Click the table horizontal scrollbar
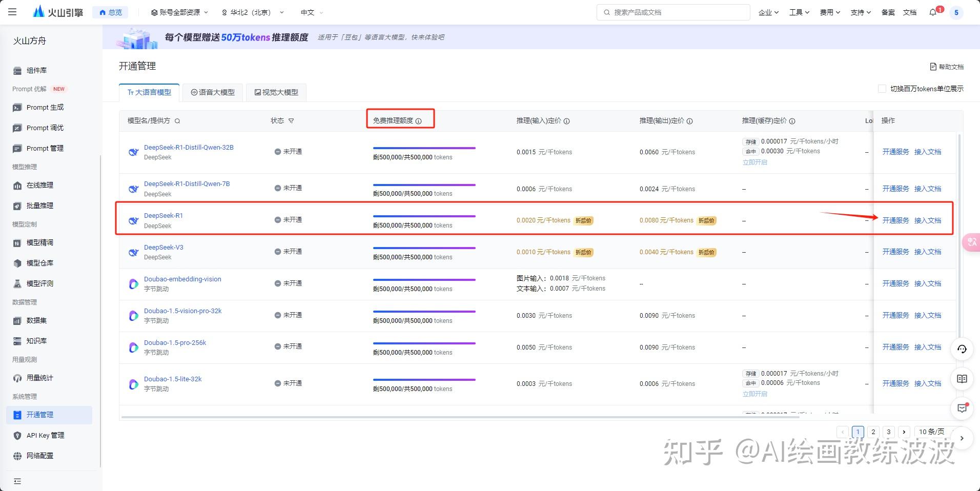Viewport: 980px width, 491px height. point(460,417)
